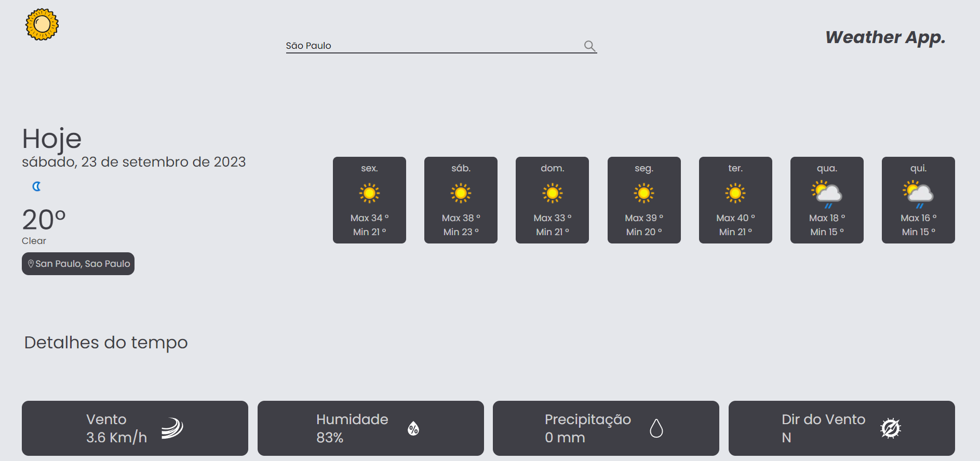Click the Detalhes do tempo heading

tap(106, 343)
